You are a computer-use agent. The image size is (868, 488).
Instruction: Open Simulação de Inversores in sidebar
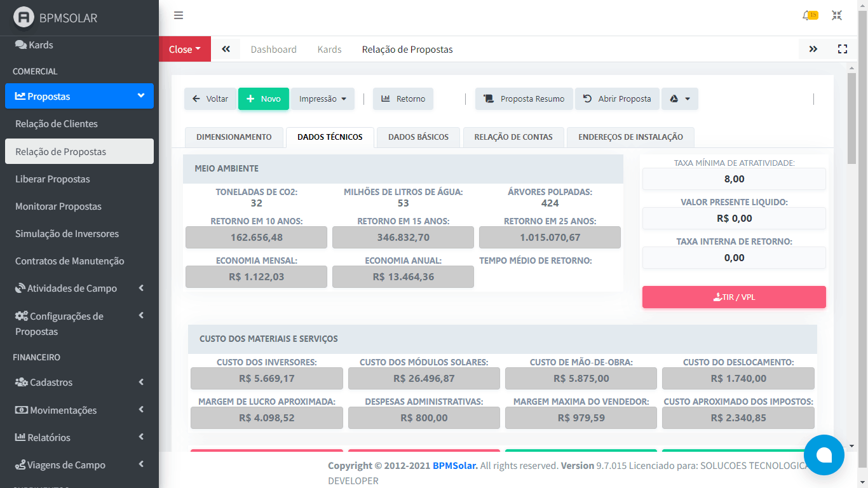(x=67, y=234)
